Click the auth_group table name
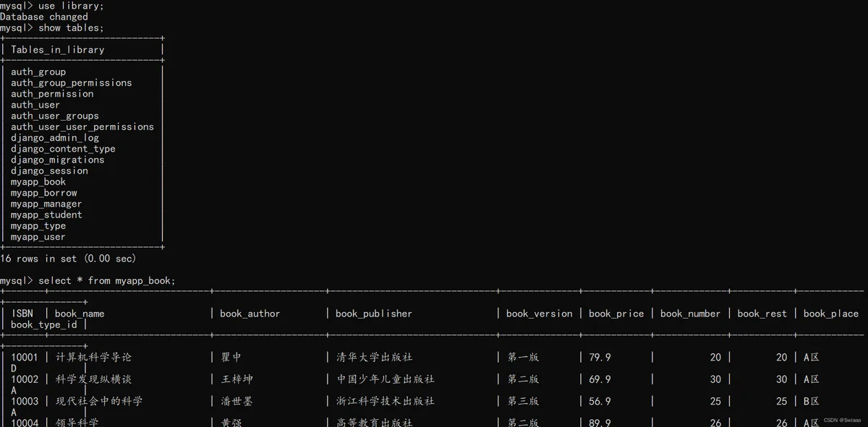 38,72
